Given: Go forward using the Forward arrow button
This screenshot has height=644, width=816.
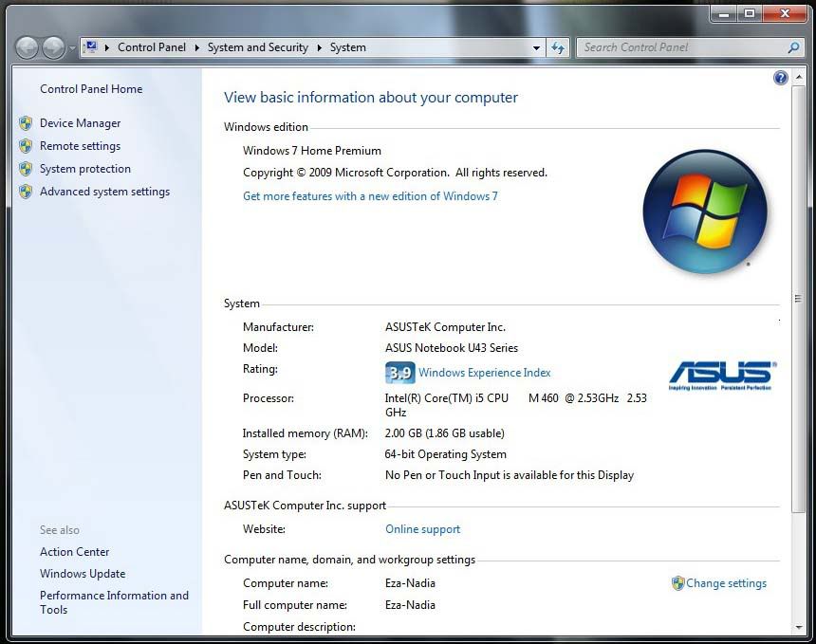Looking at the screenshot, I should click(53, 48).
